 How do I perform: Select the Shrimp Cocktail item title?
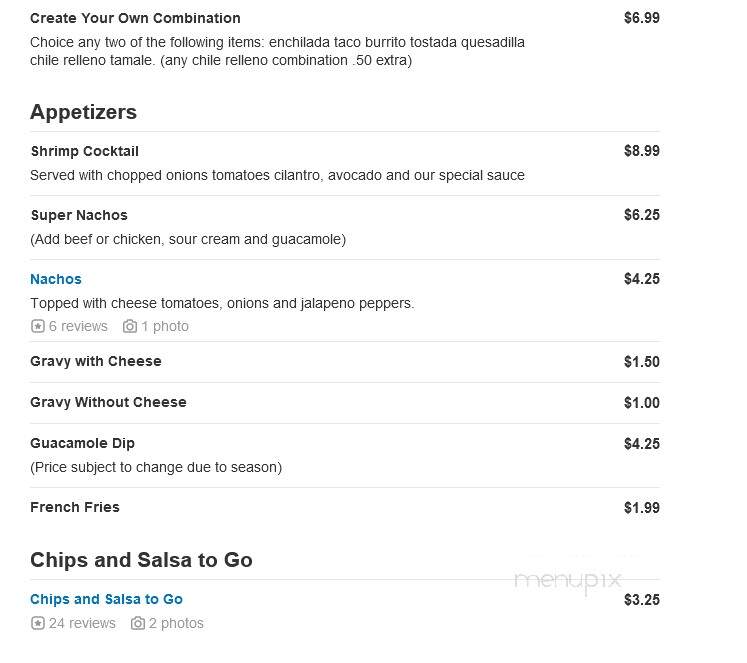point(85,151)
